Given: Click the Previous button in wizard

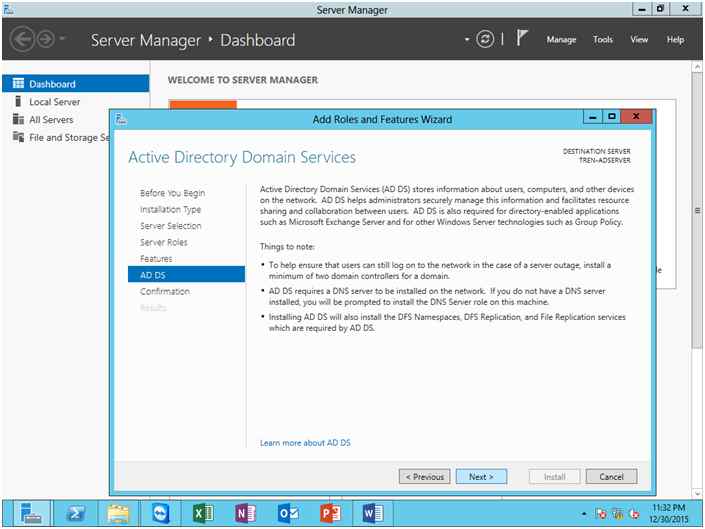Looking at the screenshot, I should pos(424,476).
